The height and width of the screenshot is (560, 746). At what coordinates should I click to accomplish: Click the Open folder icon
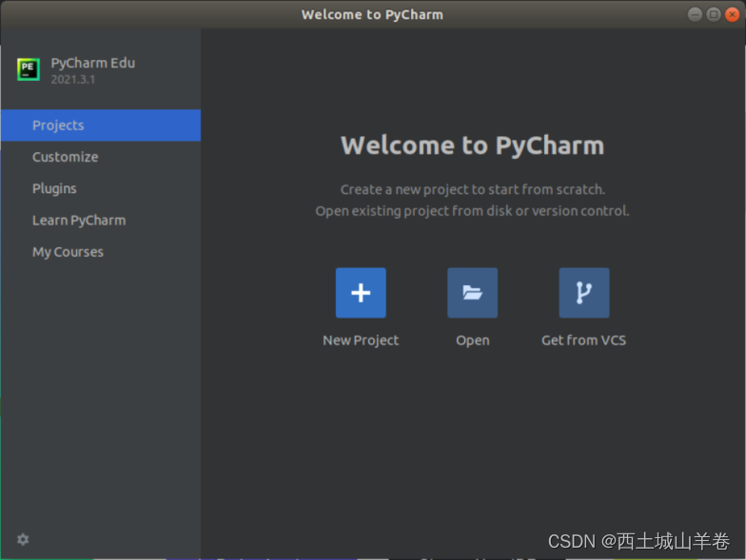pos(472,293)
